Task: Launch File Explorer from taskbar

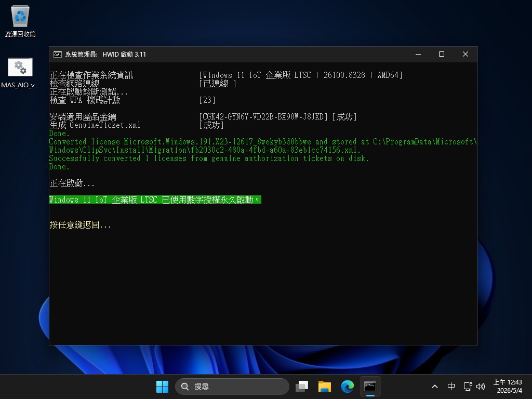Action: (x=324, y=387)
